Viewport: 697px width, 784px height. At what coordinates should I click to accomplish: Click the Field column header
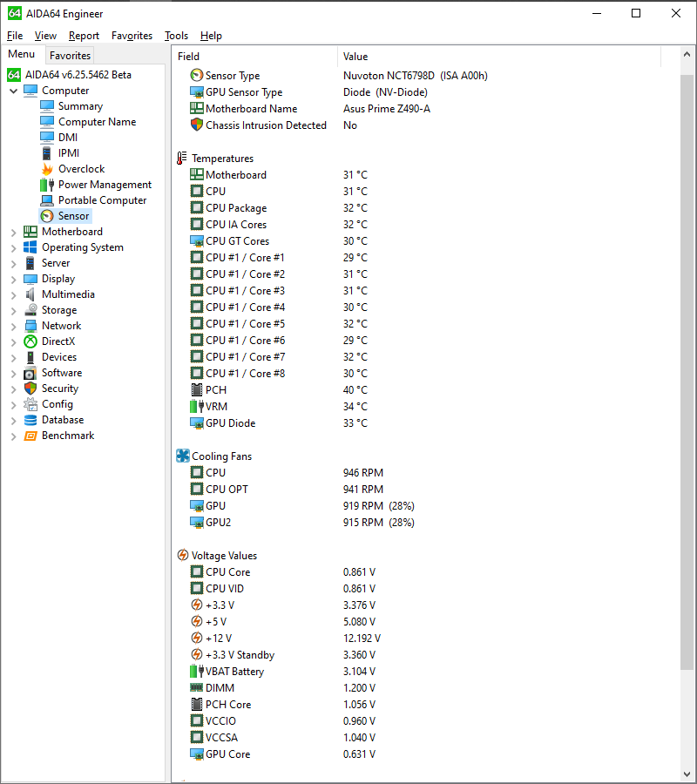255,57
